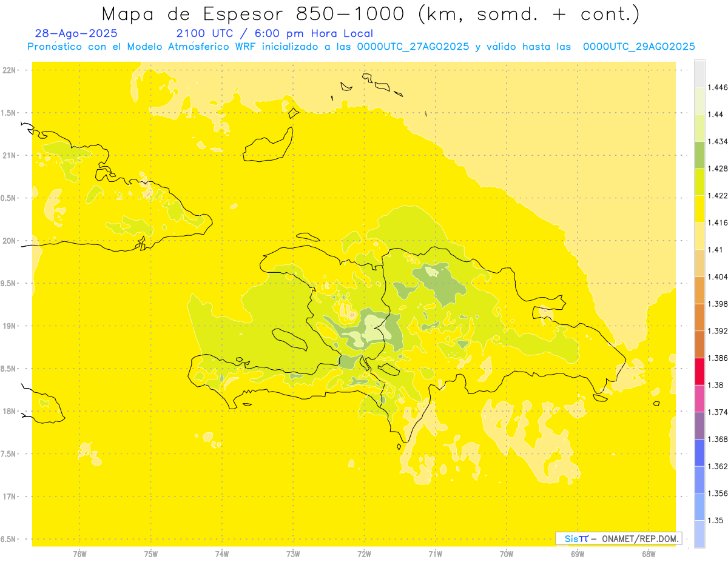Click the latitude label '21N'

click(9, 156)
